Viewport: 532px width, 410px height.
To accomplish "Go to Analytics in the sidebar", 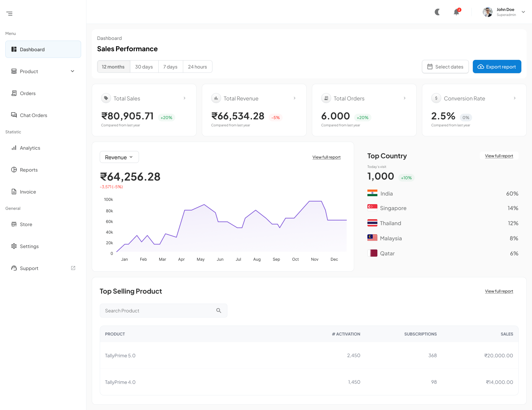I will [30, 148].
